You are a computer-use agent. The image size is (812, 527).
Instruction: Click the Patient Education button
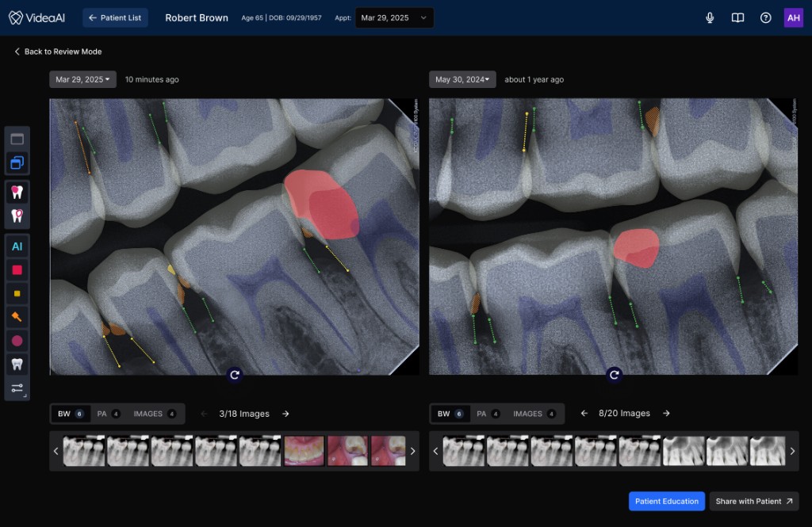[x=666, y=501]
